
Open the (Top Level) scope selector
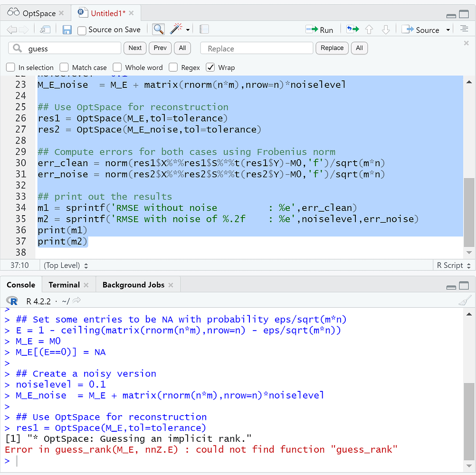pyautogui.click(x=66, y=266)
